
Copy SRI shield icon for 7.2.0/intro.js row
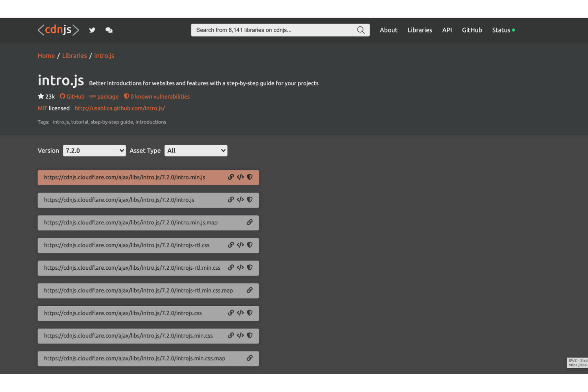pyautogui.click(x=250, y=200)
